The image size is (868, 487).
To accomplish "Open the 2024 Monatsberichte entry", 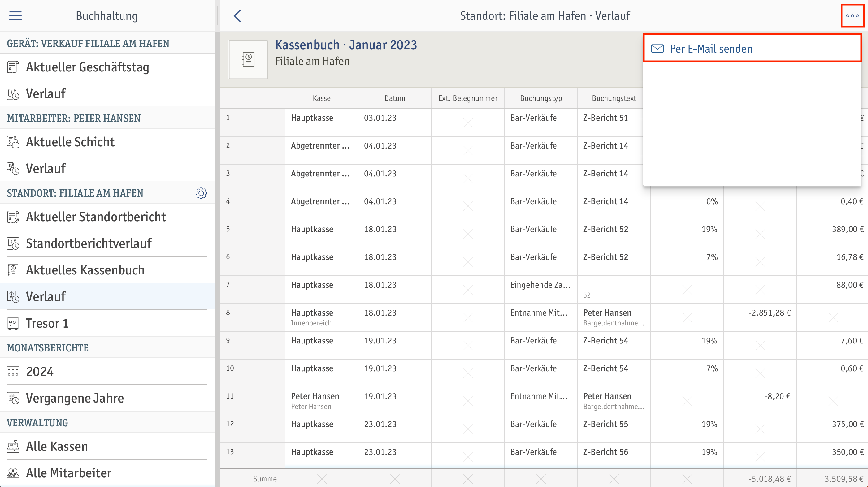I will 107,372.
